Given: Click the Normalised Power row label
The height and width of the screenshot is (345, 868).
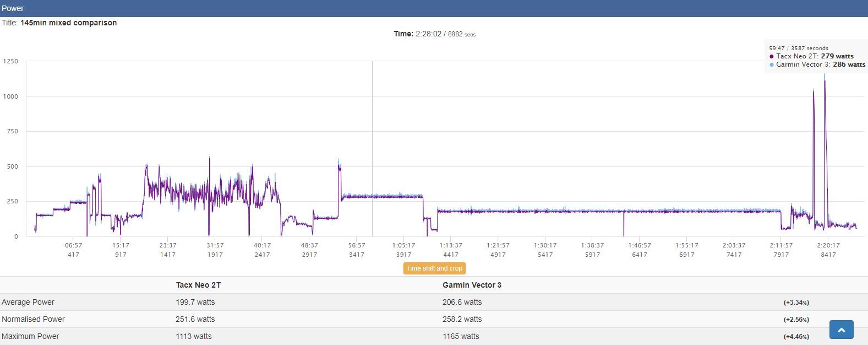Looking at the screenshot, I should pyautogui.click(x=33, y=319).
